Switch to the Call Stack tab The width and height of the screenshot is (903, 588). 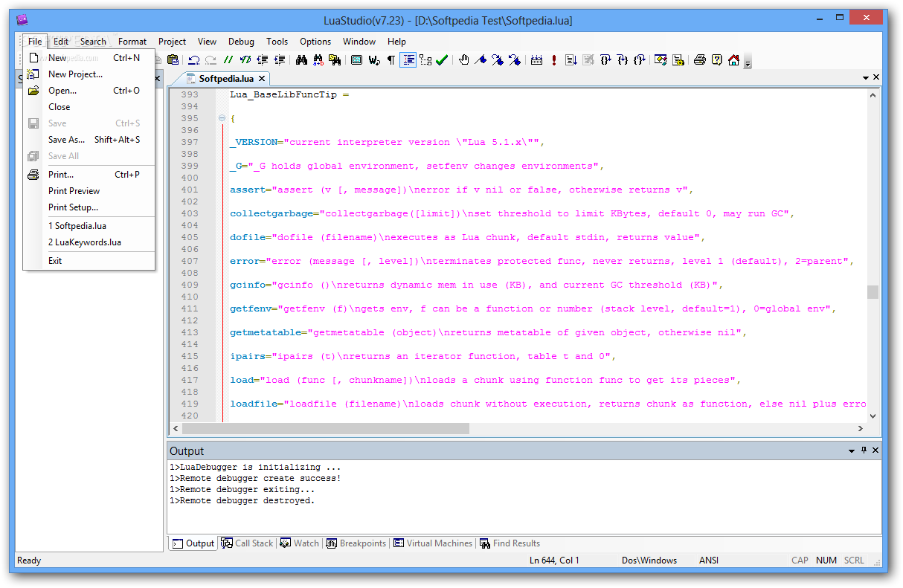pos(248,543)
